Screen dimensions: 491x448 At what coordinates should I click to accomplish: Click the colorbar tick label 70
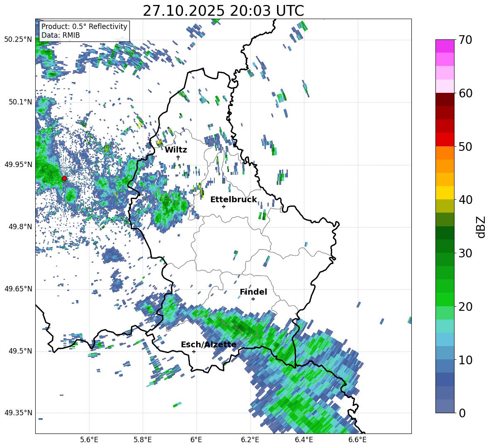(466, 40)
